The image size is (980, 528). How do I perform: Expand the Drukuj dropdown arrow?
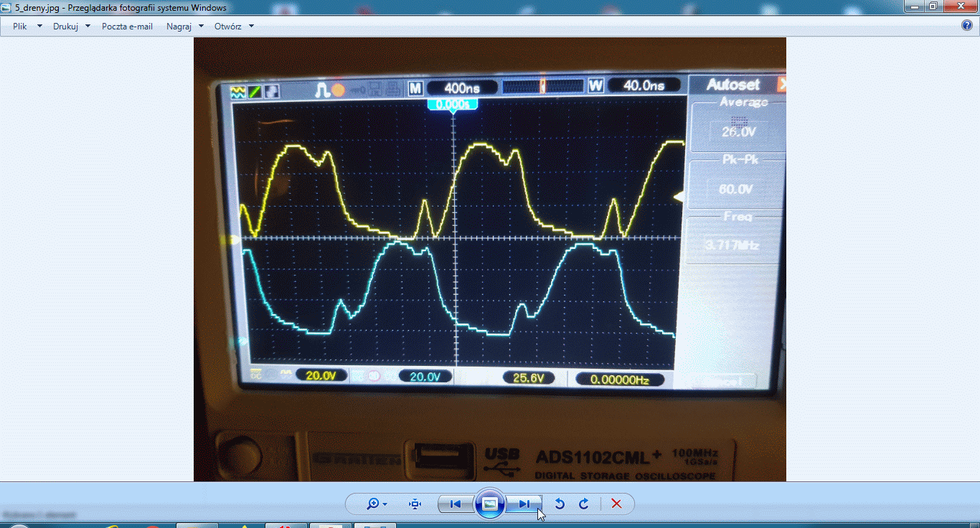[x=88, y=27]
